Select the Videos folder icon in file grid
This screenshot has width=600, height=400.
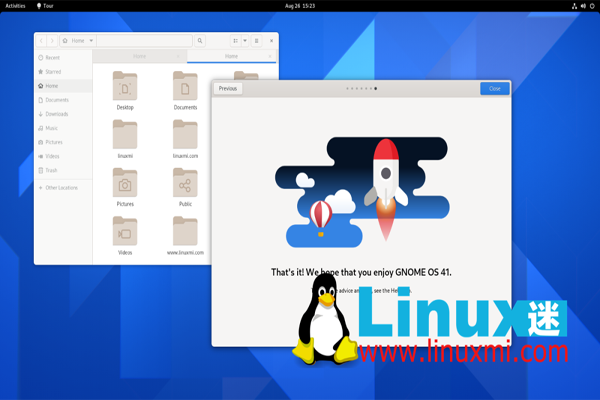click(125, 231)
